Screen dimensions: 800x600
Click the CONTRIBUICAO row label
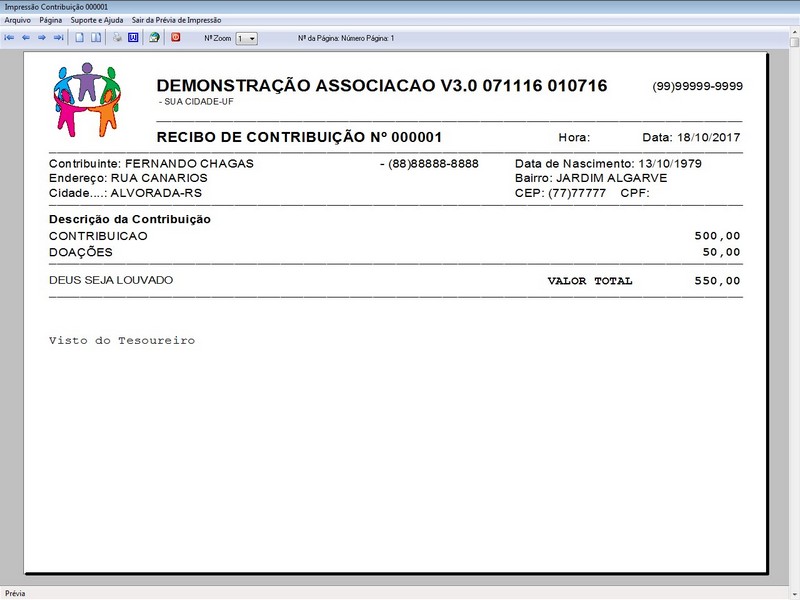click(98, 236)
